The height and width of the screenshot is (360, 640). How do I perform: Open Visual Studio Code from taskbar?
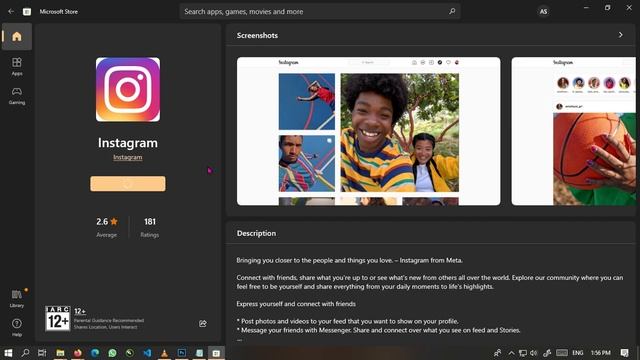click(x=147, y=353)
